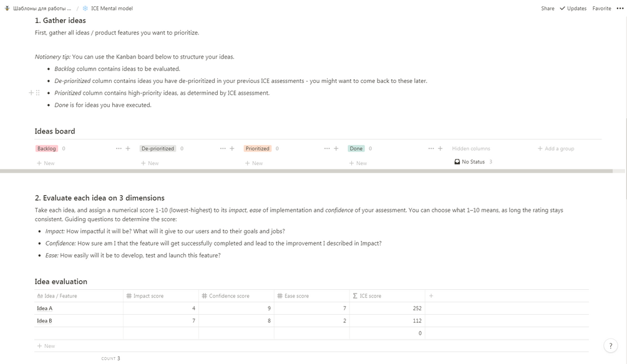
Task: Click the add column plus in Idea evaluation table
Action: [x=431, y=296]
